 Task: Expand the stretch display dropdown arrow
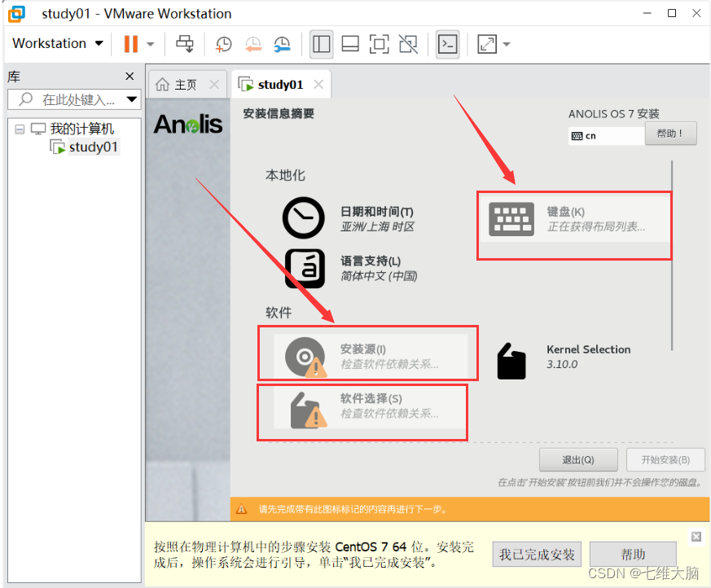click(x=507, y=45)
